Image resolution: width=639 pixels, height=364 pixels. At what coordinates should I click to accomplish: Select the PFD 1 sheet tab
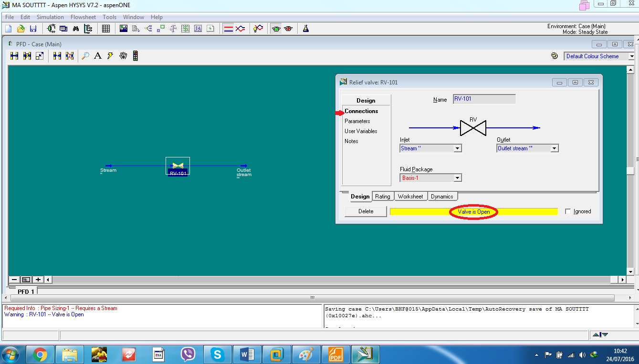26,291
